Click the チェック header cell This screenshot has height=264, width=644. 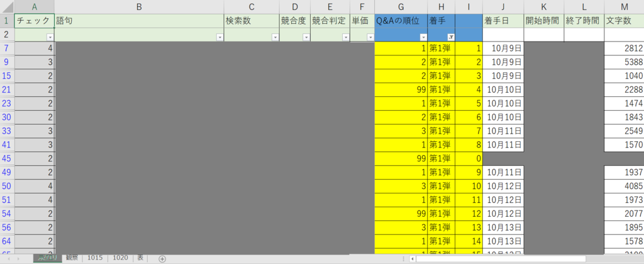(x=34, y=21)
